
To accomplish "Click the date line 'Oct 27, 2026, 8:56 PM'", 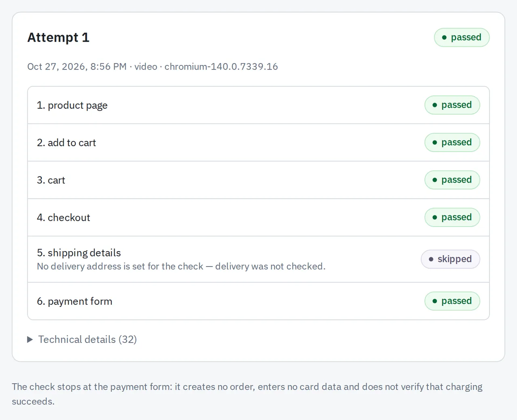I will click(x=77, y=67).
